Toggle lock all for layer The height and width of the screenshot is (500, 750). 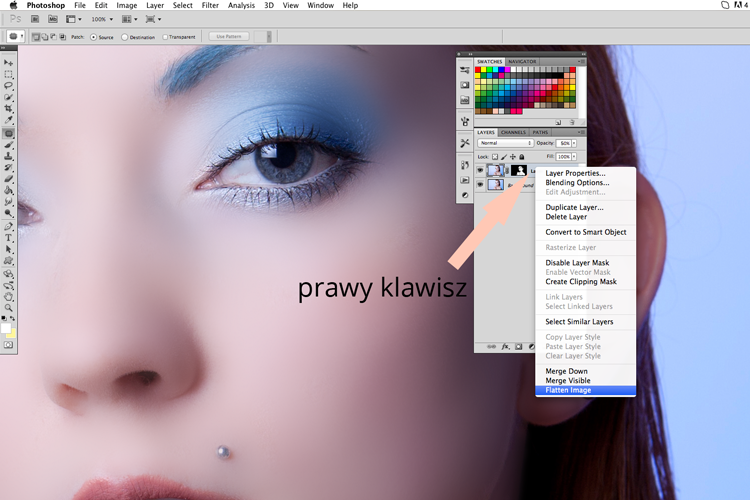click(x=522, y=157)
